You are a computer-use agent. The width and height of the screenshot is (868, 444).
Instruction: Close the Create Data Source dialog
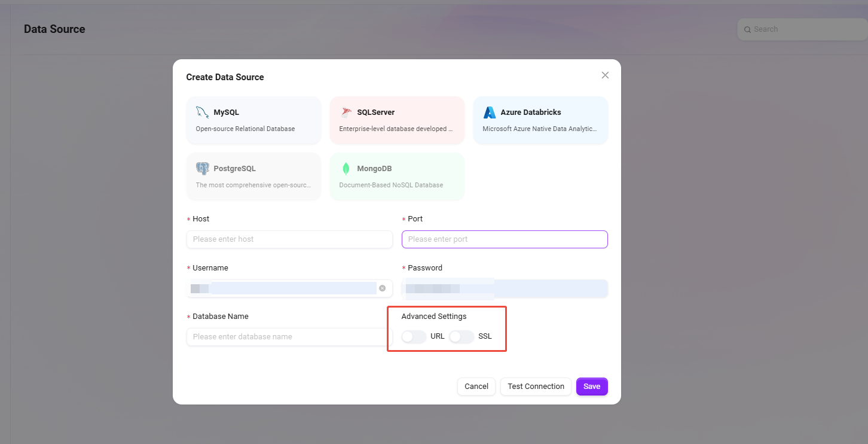click(605, 75)
